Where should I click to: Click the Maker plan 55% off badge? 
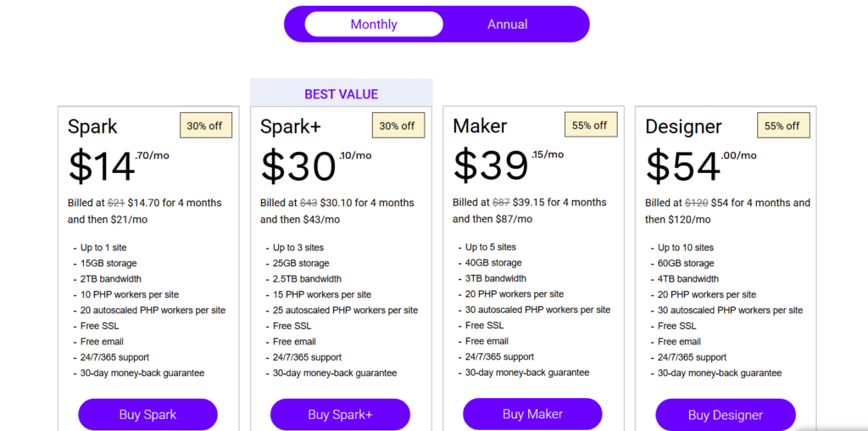point(589,125)
